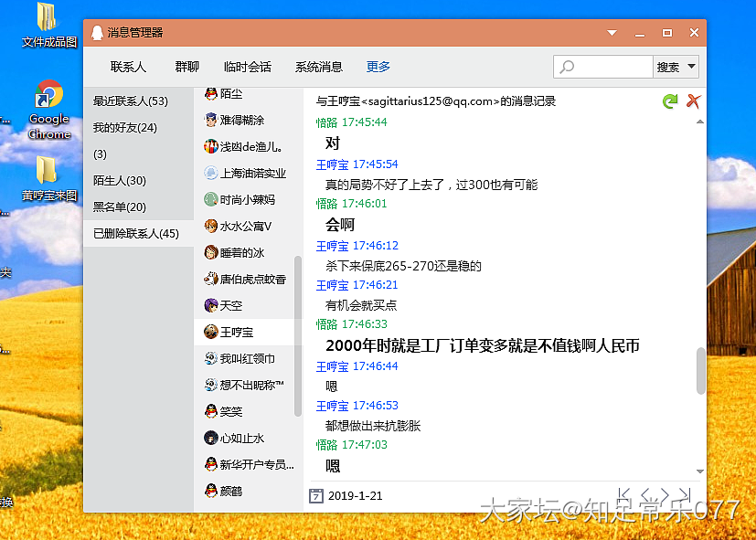Screen dimensions: 756x540
Task: Jump to the first page of records
Action: pyautogui.click(x=626, y=495)
